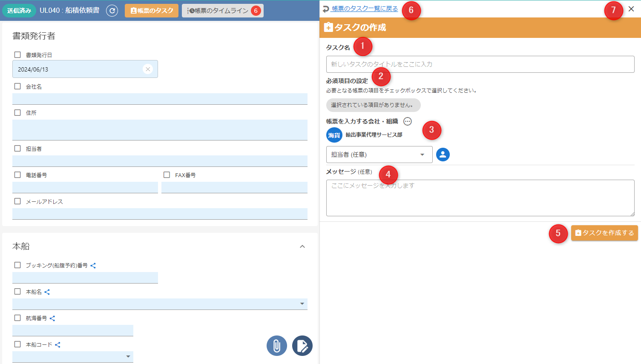Click share icon beside ブッキング(船腹予約)番号

tap(93, 266)
